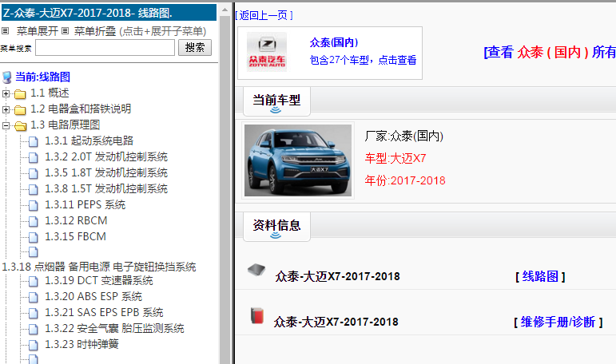Click the 菜单展开 expand-all icon
The height and width of the screenshot is (364, 616).
[5, 30]
